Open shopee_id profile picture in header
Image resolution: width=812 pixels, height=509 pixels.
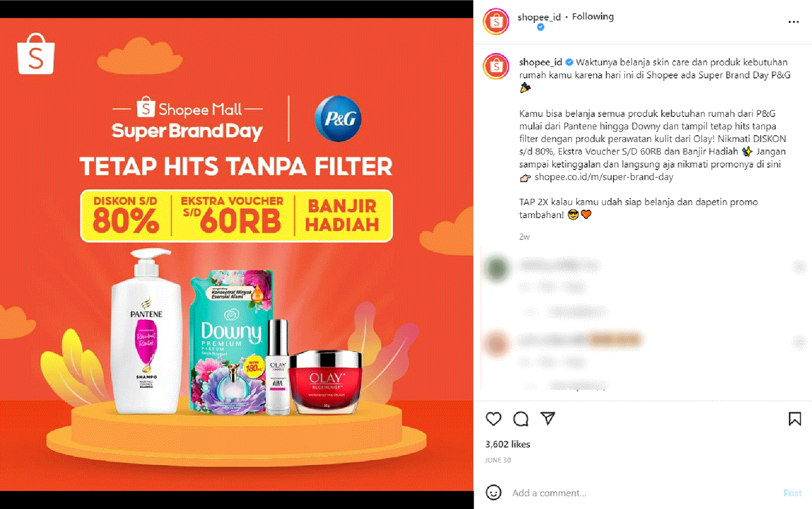(496, 22)
